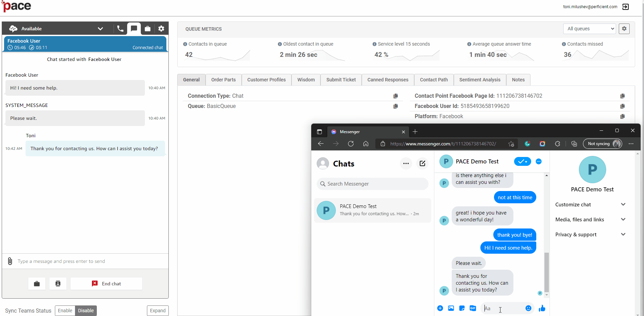Open the Wisdom tab
The width and height of the screenshot is (644, 316).
tap(306, 80)
